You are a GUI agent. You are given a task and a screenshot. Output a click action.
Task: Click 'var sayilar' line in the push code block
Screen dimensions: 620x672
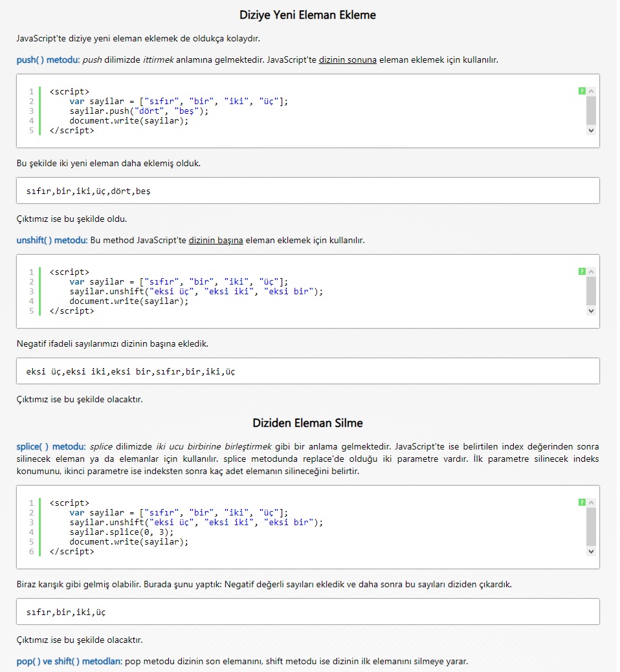coord(179,101)
